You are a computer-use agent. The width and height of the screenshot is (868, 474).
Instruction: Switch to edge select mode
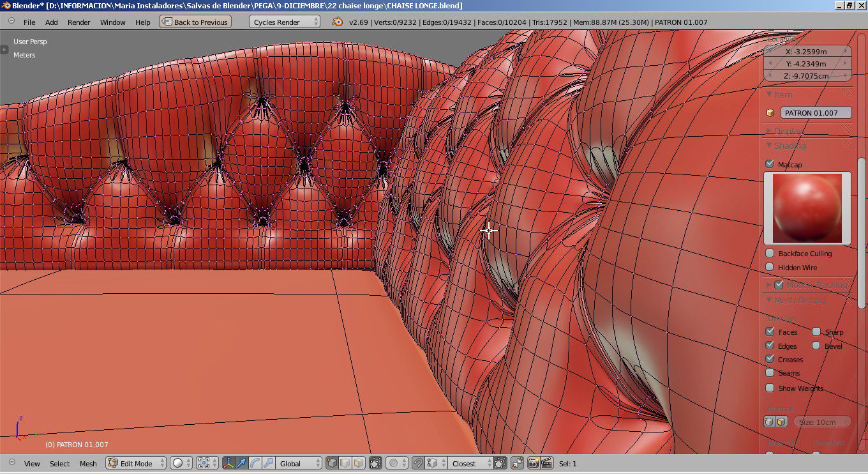coord(345,463)
